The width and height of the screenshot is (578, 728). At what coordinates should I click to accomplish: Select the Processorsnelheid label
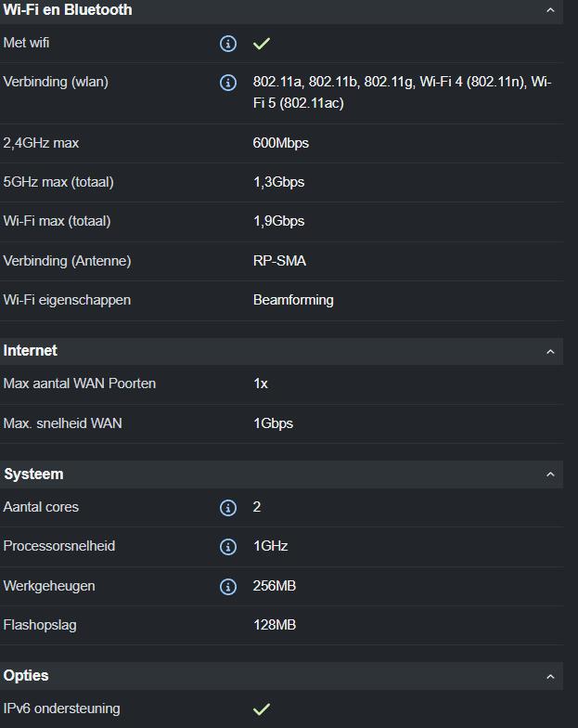pyautogui.click(x=59, y=546)
